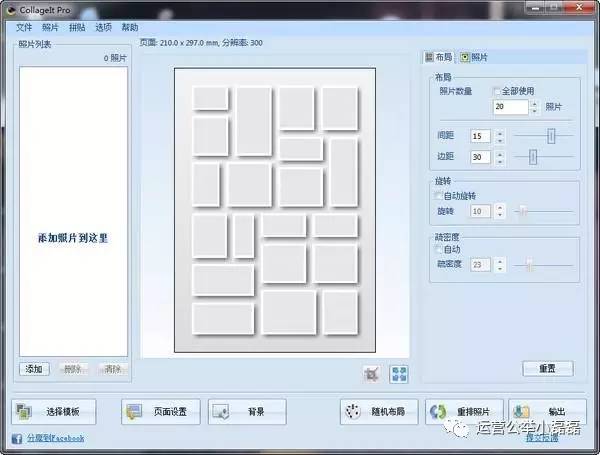Click the 间距 spacing spinner arrows
Viewport: 600px width, 455px height.
500,135
